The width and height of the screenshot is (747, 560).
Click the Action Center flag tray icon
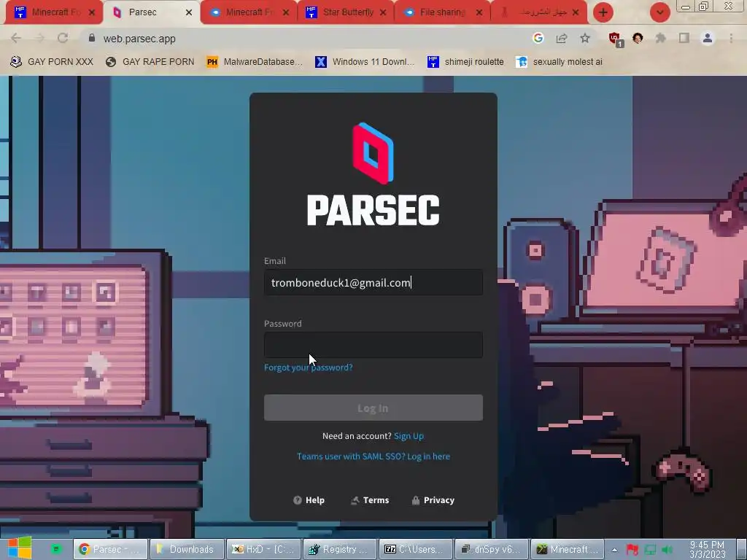coord(632,550)
